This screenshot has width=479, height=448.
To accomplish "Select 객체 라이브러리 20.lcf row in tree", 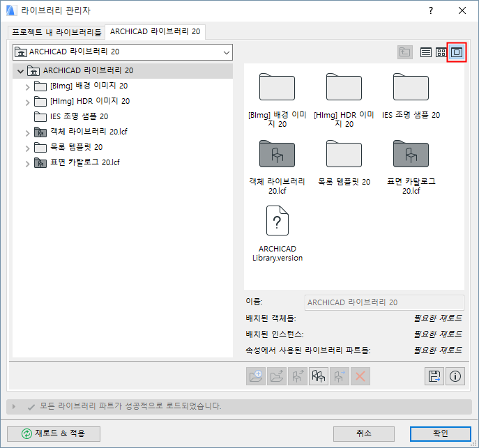I will pyautogui.click(x=123, y=132).
